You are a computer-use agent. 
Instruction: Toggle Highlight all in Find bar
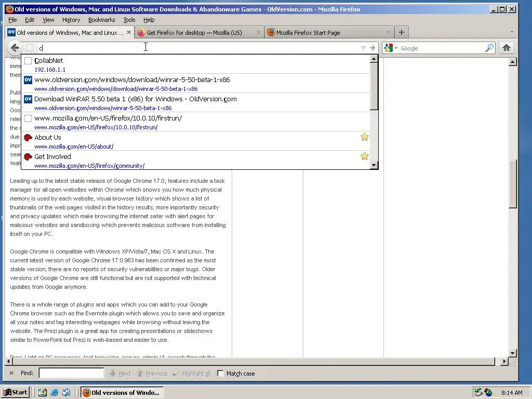coord(192,374)
